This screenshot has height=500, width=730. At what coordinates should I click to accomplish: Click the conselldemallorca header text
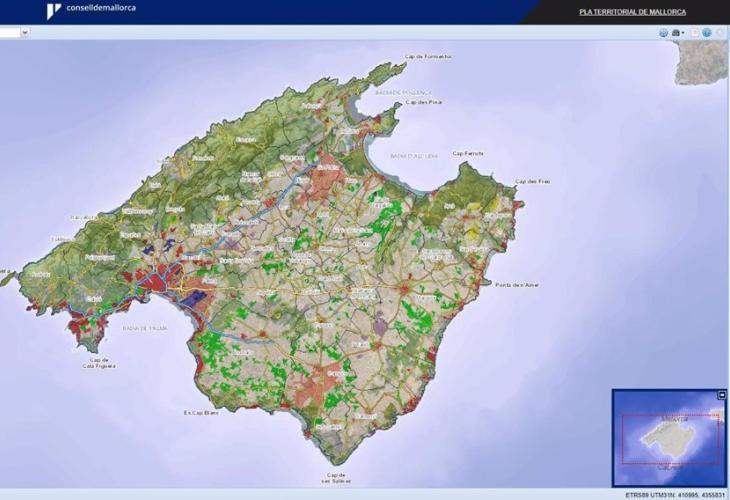point(102,8)
